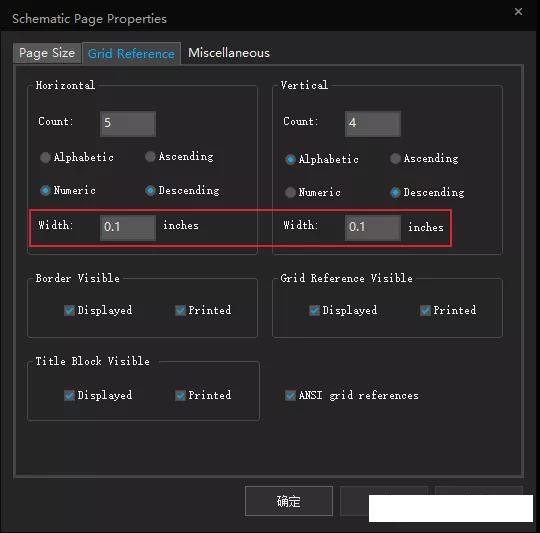This screenshot has height=533, width=540.
Task: Click the Vertical Count input field
Action: [x=373, y=123]
